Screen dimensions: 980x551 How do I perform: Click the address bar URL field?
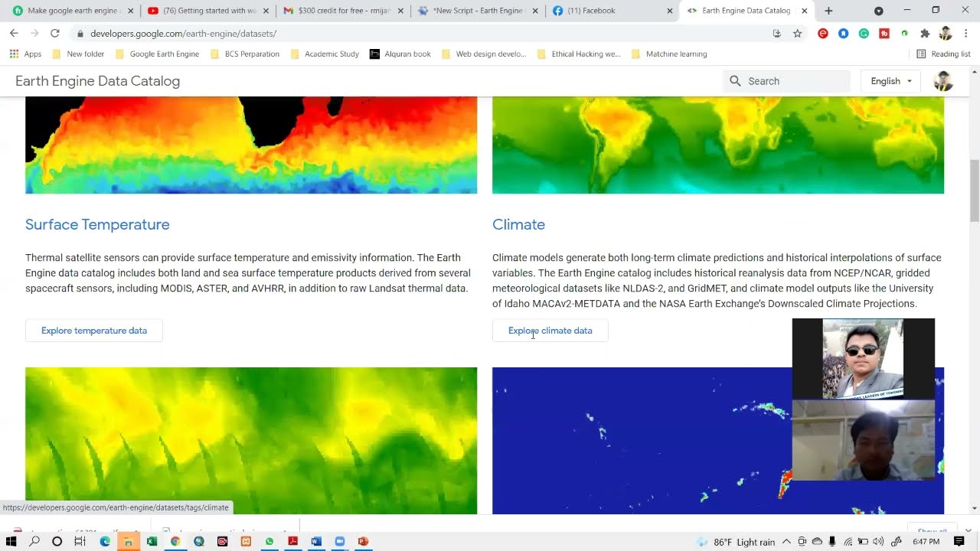421,34
